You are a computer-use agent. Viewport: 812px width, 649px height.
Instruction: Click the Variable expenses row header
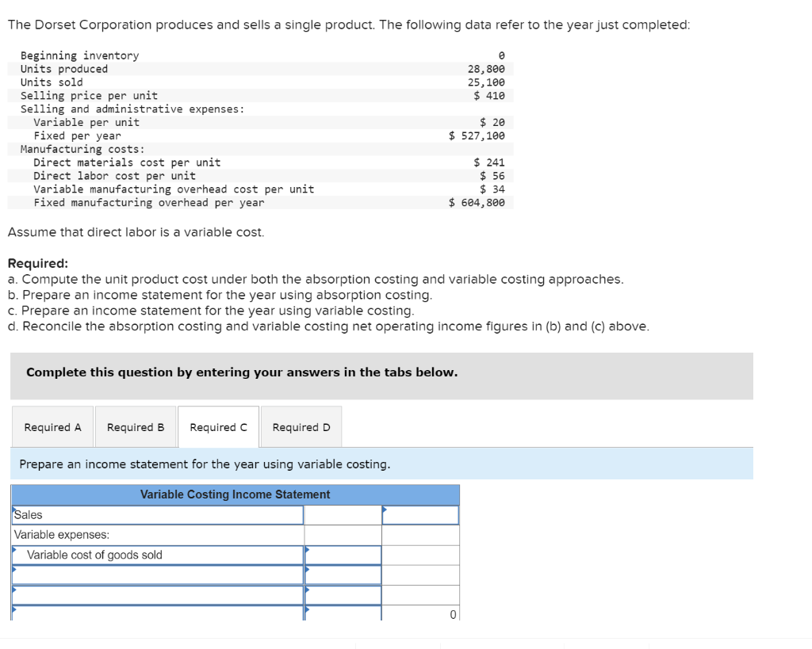point(156,534)
